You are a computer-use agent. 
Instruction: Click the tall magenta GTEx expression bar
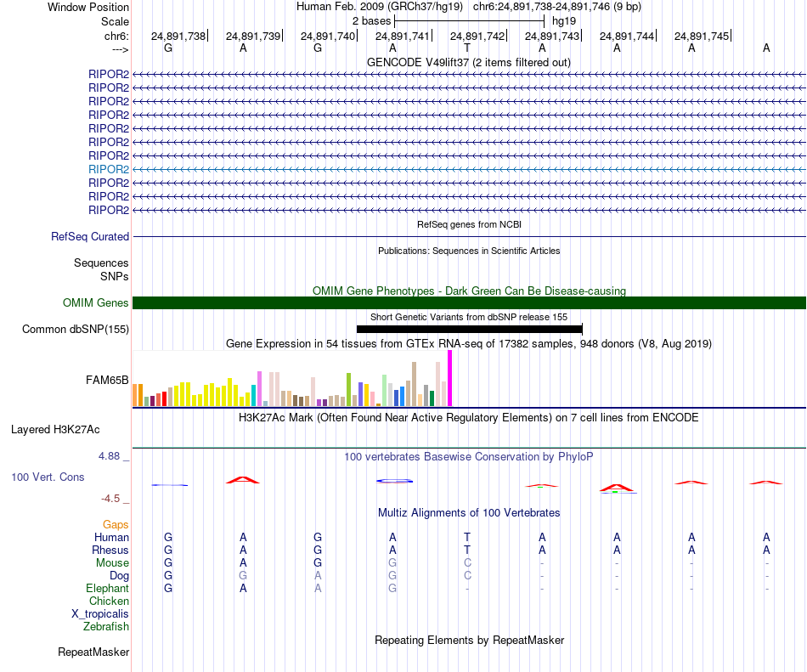point(450,378)
